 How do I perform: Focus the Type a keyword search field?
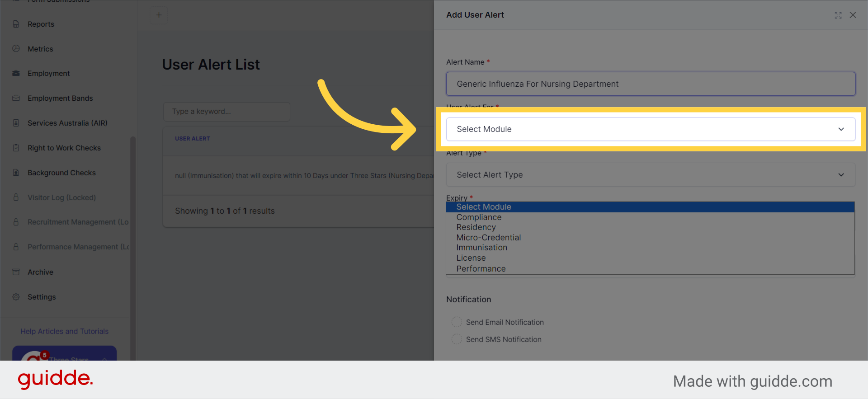[226, 112]
